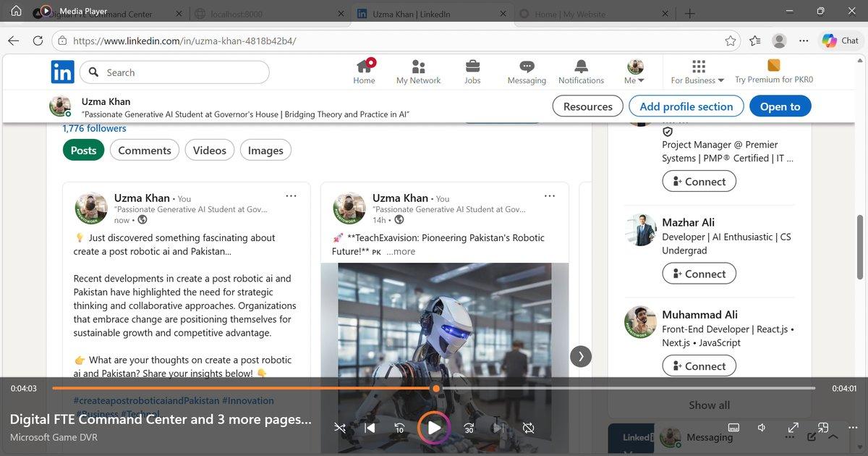
Task: Click Add profile section button
Action: click(686, 106)
